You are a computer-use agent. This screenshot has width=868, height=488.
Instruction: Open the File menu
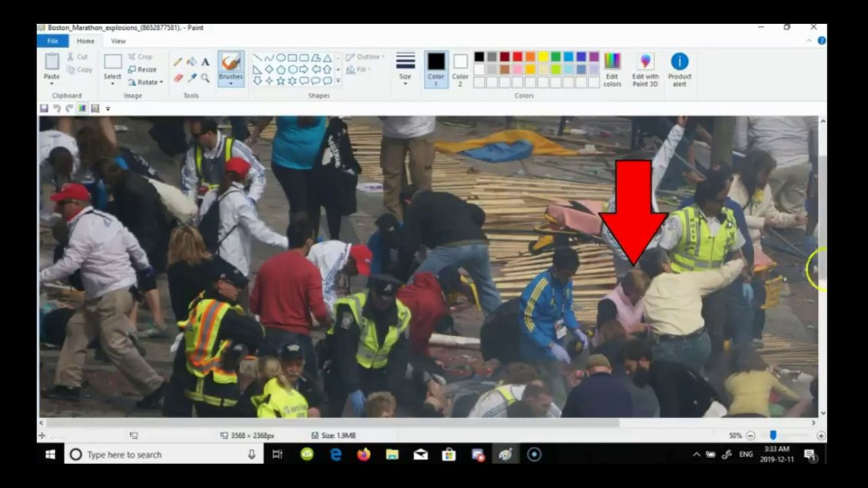52,41
